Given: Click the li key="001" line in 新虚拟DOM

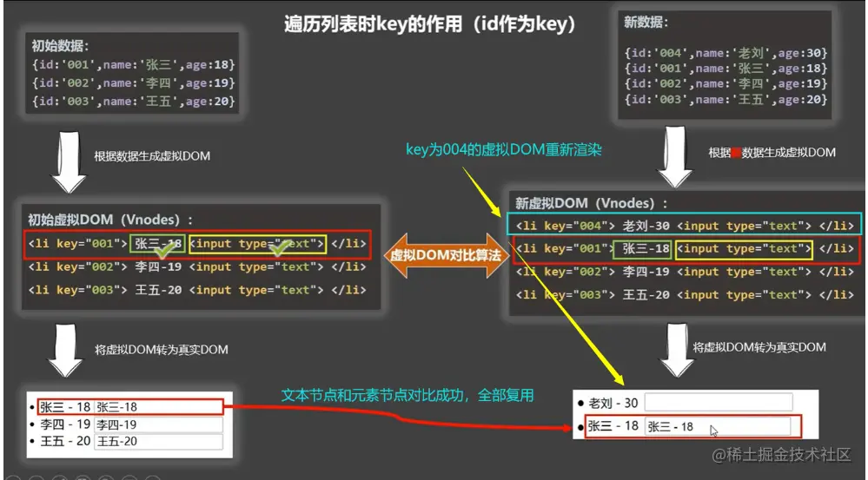Looking at the screenshot, I should tap(686, 249).
